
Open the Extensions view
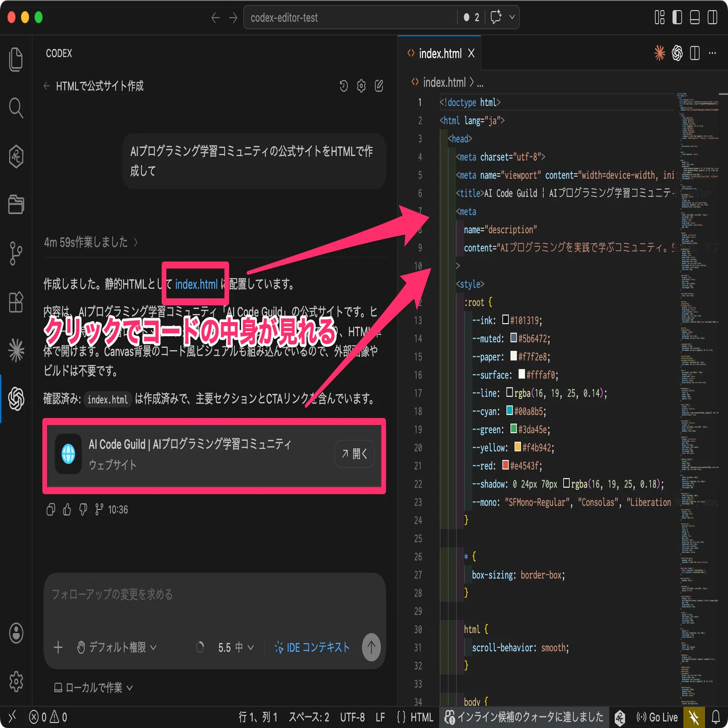point(16,302)
